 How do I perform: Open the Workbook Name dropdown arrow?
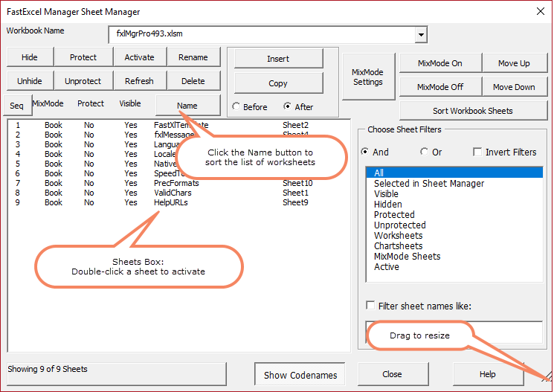pyautogui.click(x=421, y=35)
